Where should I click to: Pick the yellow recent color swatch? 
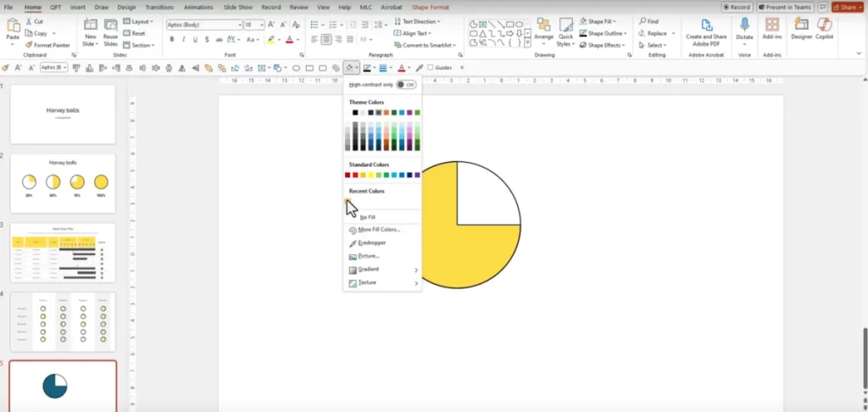click(348, 200)
